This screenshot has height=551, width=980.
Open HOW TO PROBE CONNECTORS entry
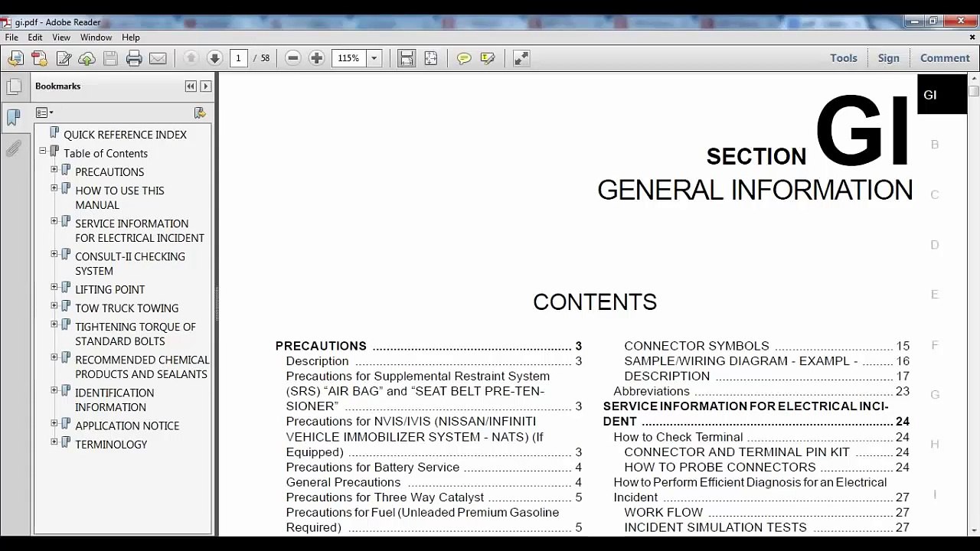pos(766,467)
